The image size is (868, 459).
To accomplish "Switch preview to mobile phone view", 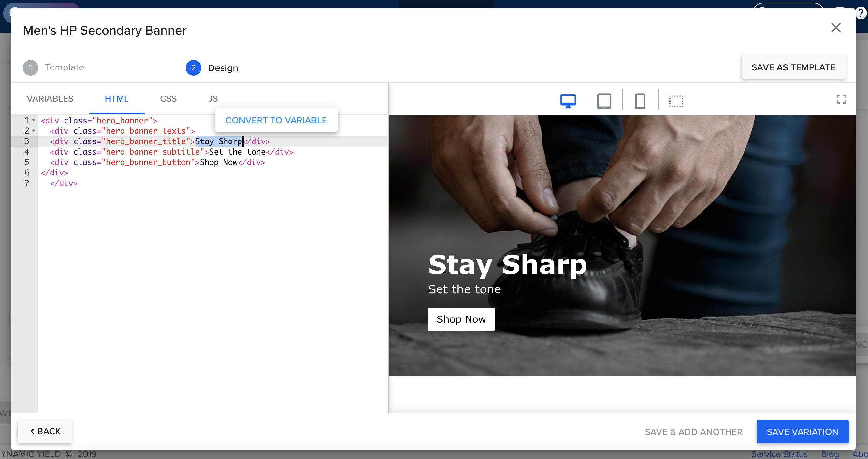I will 640,101.
